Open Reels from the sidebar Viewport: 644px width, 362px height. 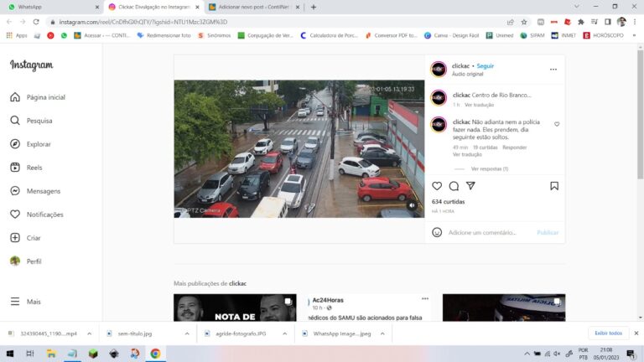click(x=26, y=168)
